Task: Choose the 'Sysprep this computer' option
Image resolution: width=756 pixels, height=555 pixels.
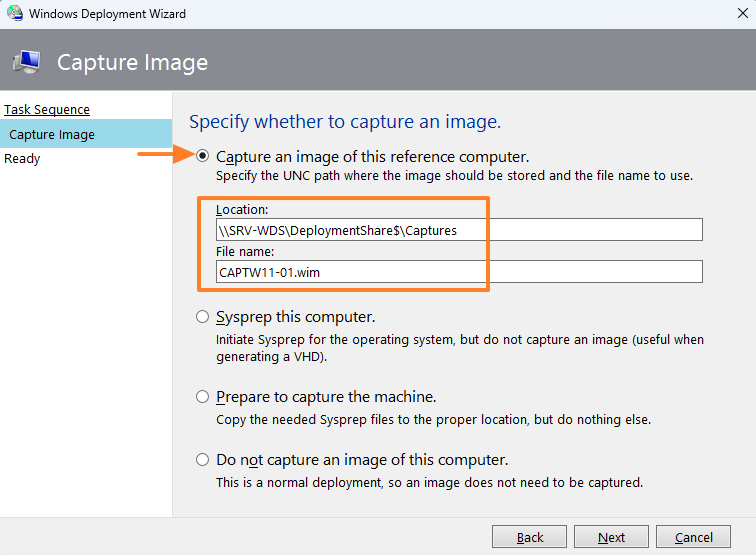Action: [x=203, y=317]
